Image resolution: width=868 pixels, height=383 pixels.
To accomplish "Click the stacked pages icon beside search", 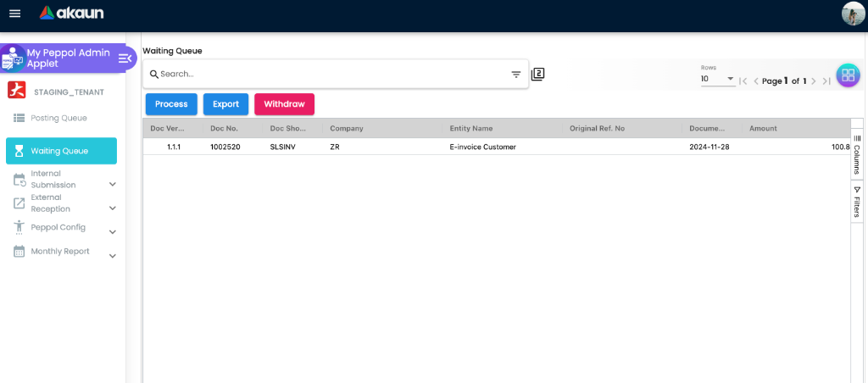I will 537,75.
